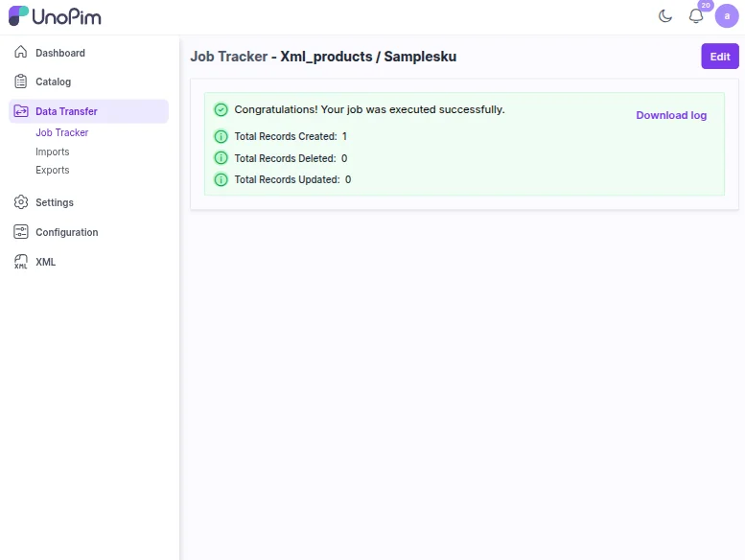Click the Download log link
The image size is (745, 560).
(671, 115)
